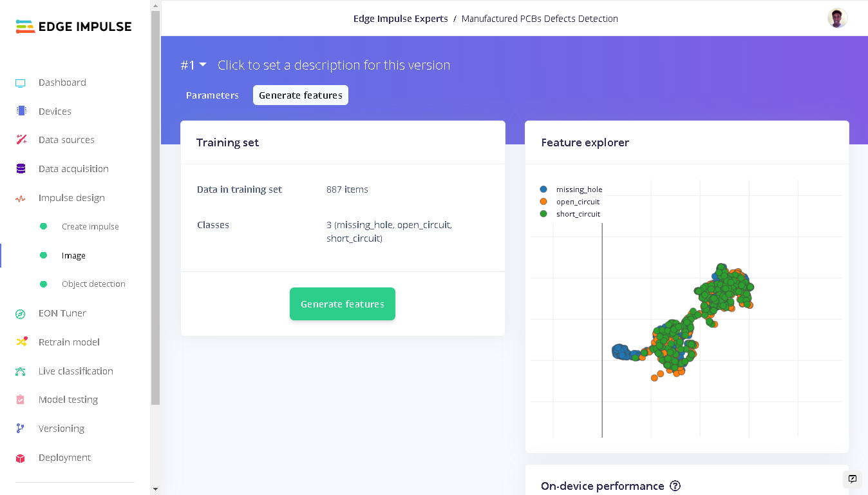
Task: Toggle open_circuit legend entry in explorer
Action: tap(570, 202)
